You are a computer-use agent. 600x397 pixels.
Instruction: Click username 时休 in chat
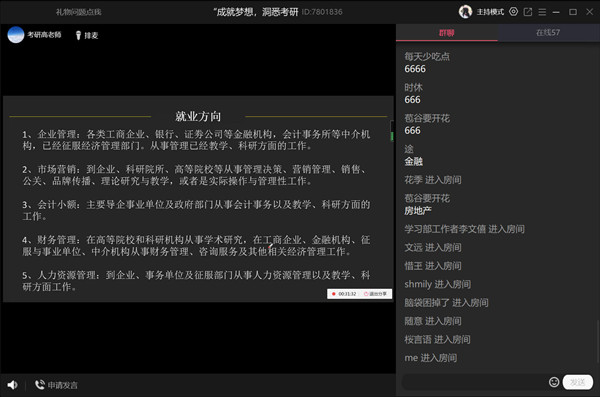(x=413, y=88)
